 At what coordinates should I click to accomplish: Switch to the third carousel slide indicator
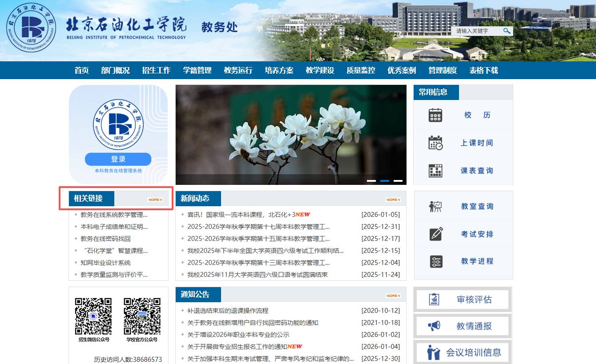[398, 181]
